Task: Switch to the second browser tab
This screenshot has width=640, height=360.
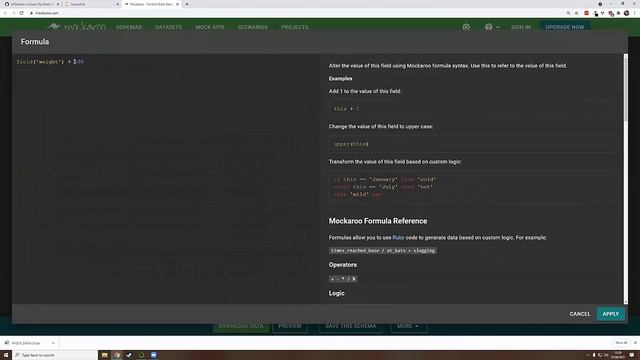Action: [91, 4]
